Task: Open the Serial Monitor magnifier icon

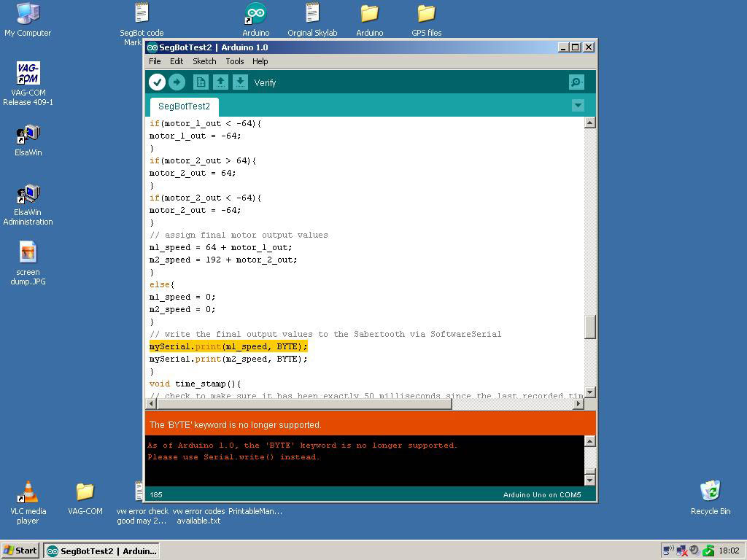Action: pyautogui.click(x=576, y=82)
